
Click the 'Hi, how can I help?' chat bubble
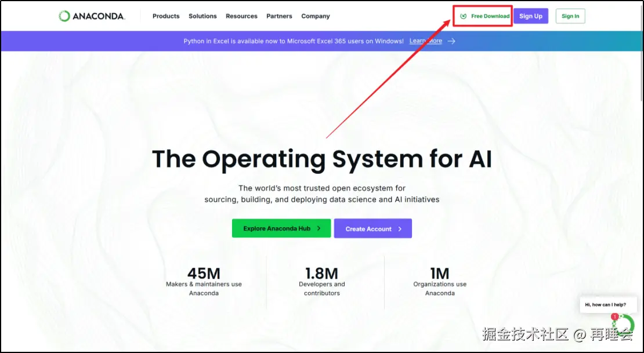coord(608,304)
